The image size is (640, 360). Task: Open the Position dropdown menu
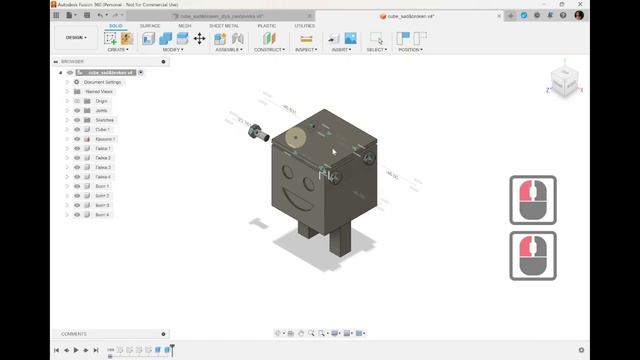pos(410,50)
